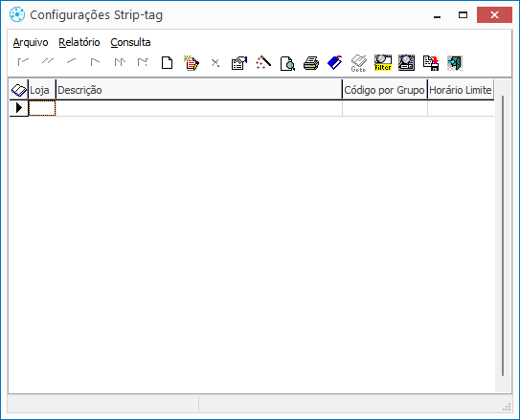Click the empty Loja cell in first row
Viewport: 520px width, 420px height.
click(x=42, y=108)
